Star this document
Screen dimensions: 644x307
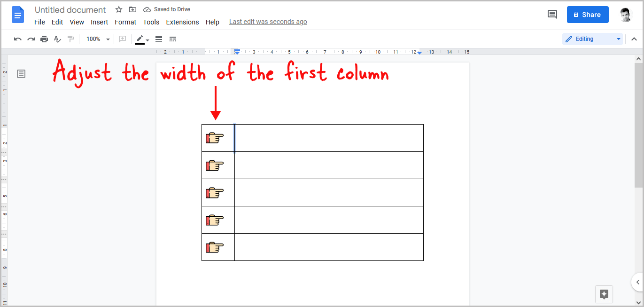(118, 9)
